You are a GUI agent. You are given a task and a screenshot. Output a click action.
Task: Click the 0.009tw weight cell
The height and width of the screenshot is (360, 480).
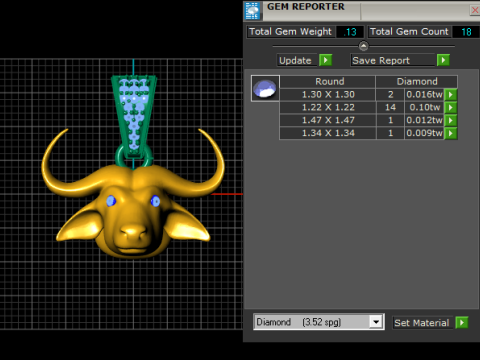pos(424,133)
